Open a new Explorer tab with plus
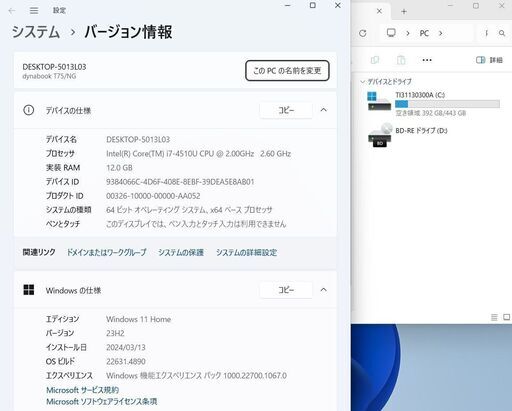Screen dimensions: 512x411 [x=404, y=12]
